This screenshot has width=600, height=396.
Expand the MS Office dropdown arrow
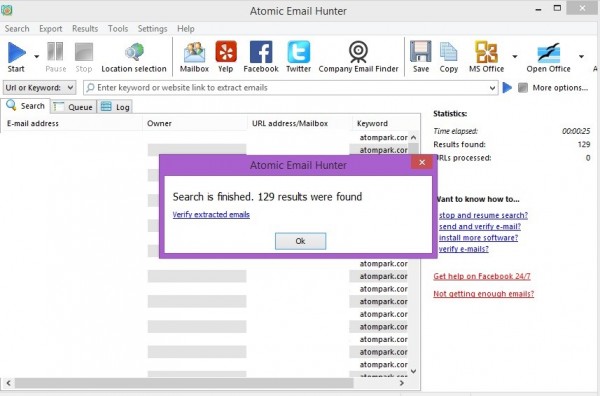[515, 57]
